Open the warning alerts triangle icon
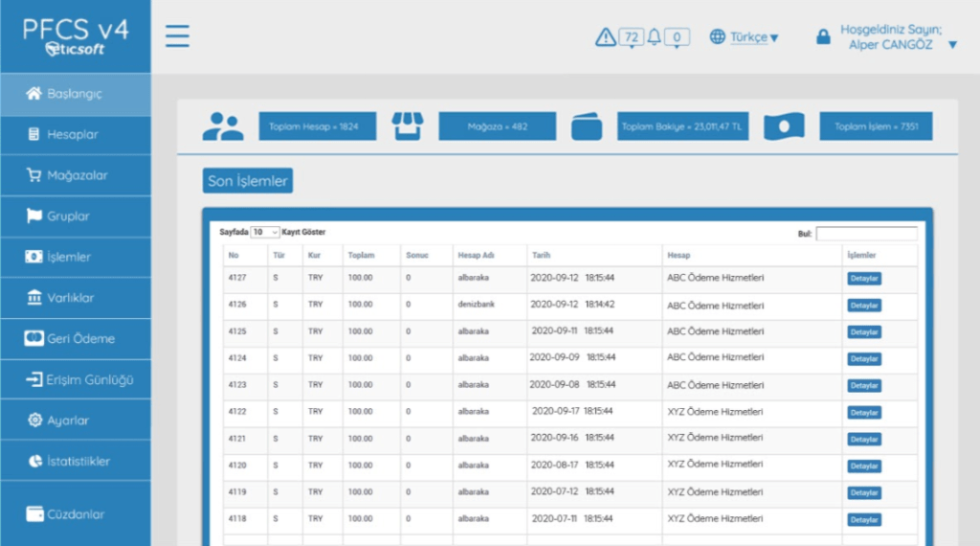Screen dimensions: 980x546 point(605,37)
